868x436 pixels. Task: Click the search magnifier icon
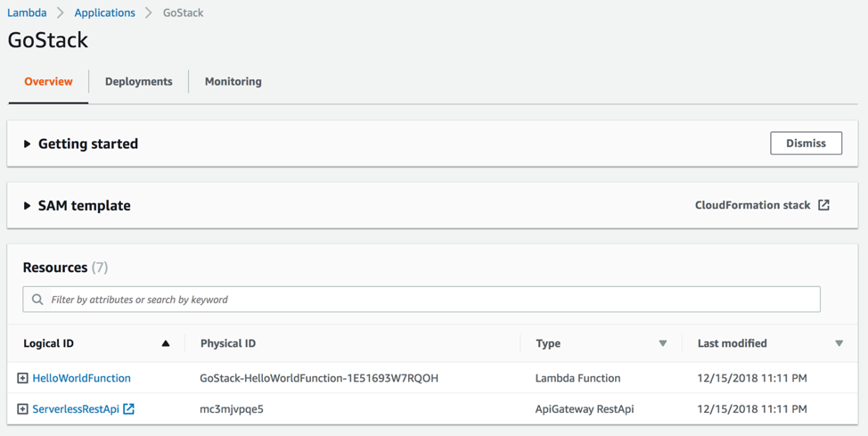37,300
